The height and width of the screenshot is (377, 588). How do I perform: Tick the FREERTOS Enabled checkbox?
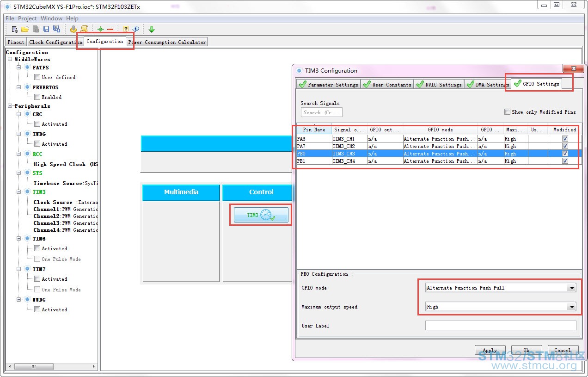[x=37, y=97]
